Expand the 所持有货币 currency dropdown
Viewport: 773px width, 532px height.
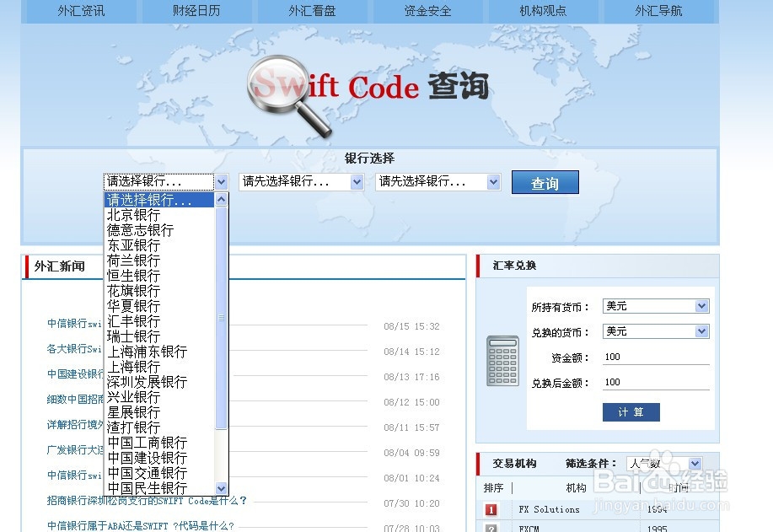[656, 306]
